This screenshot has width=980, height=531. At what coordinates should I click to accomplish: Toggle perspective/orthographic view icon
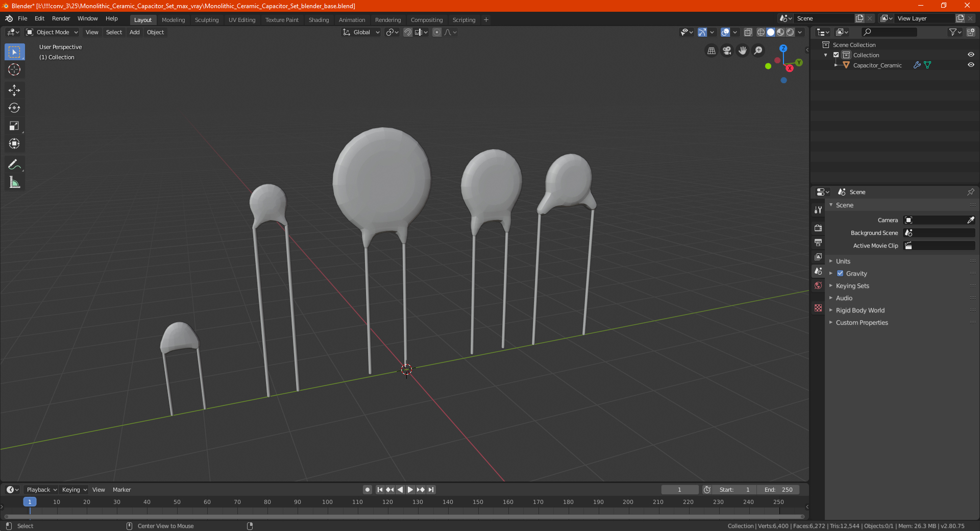[711, 51]
